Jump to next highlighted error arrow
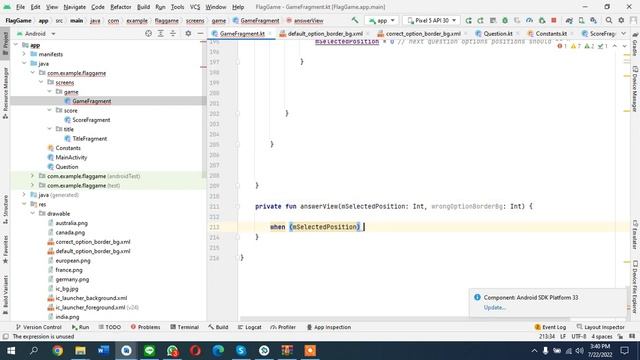The height and width of the screenshot is (360, 640). coord(624,46)
